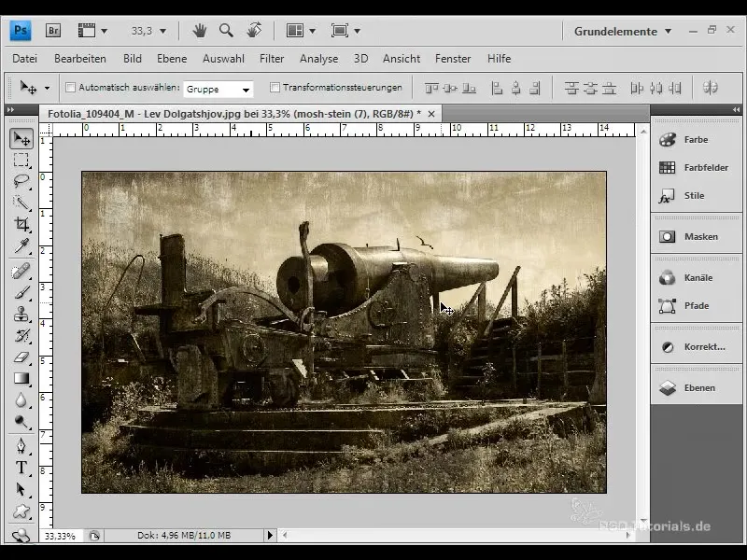Select the Path Selection tool

pyautogui.click(x=21, y=489)
